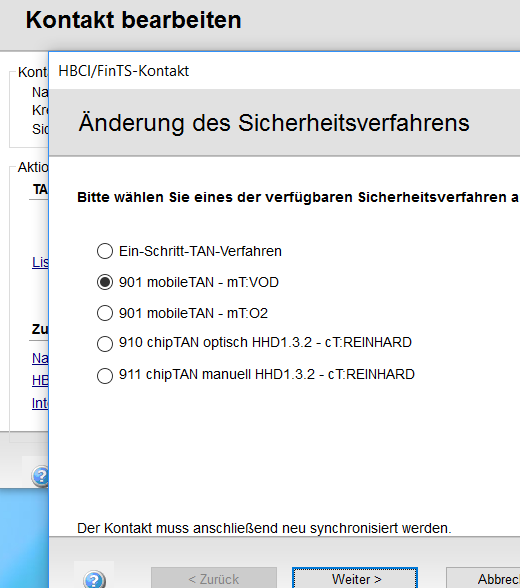The image size is (520, 588).
Task: Click the Kontakt bearbeiten window heading
Action: [133, 20]
